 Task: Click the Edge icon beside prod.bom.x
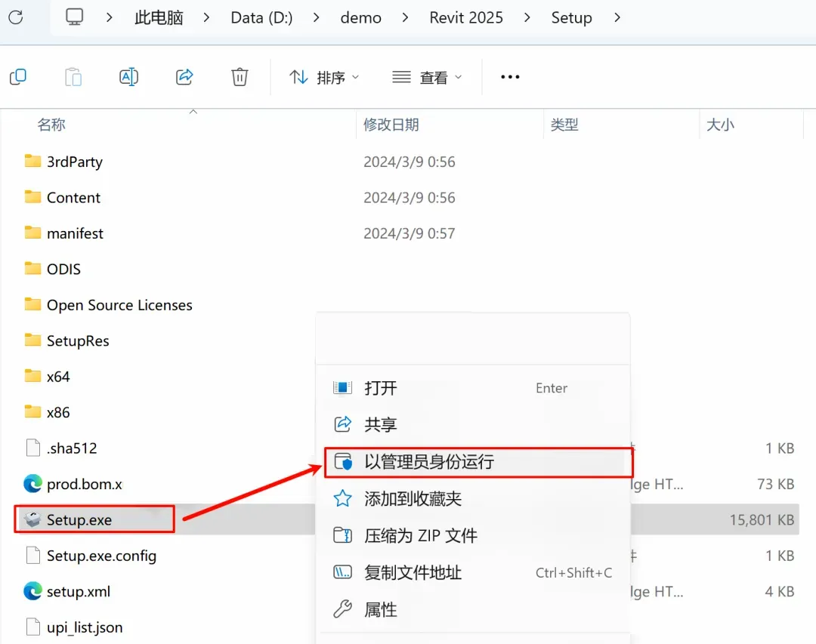pos(32,484)
